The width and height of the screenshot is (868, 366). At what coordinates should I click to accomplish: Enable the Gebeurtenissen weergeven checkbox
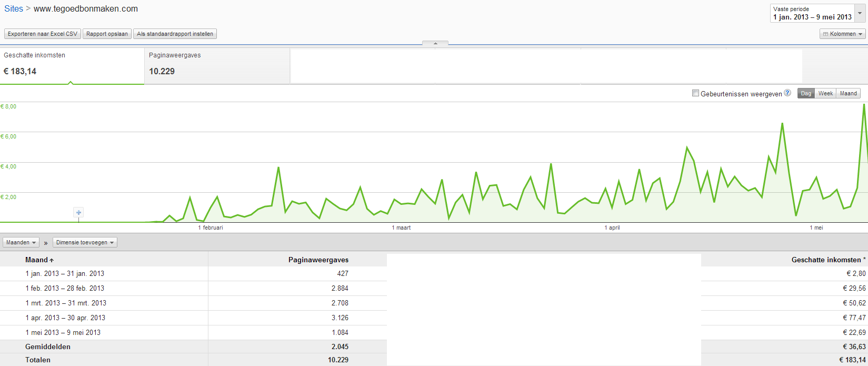tap(695, 93)
